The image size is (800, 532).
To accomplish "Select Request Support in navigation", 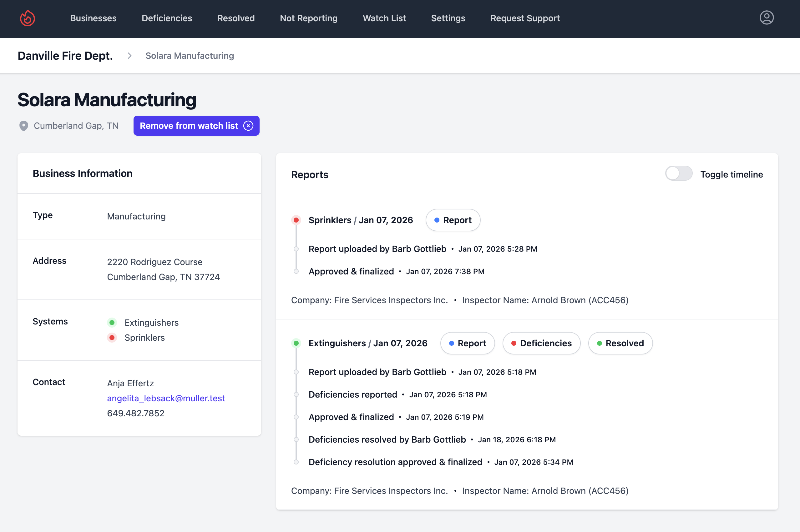I will point(525,18).
